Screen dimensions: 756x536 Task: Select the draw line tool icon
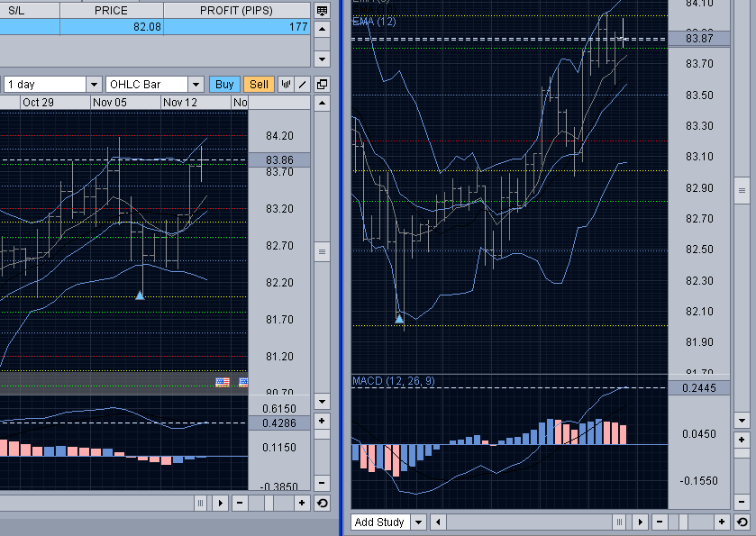click(x=303, y=85)
